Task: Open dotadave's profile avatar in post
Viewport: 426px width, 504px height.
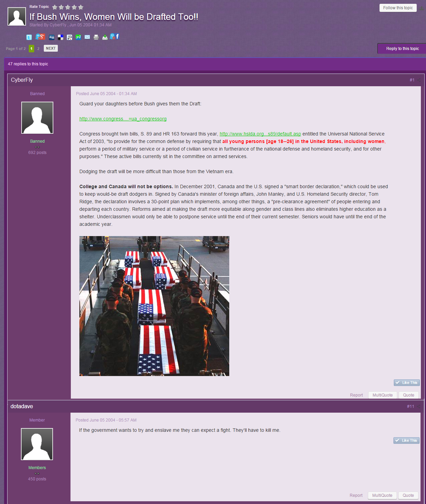Action: 37,444
